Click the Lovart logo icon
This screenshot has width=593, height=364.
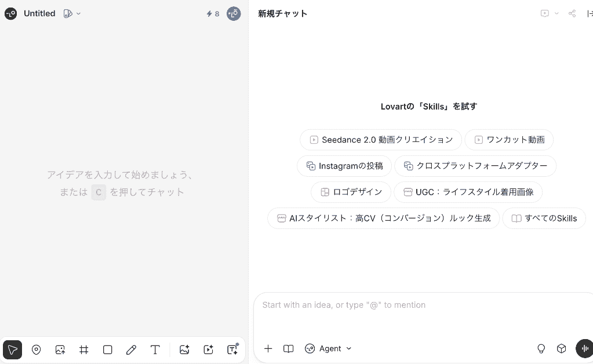10,13
